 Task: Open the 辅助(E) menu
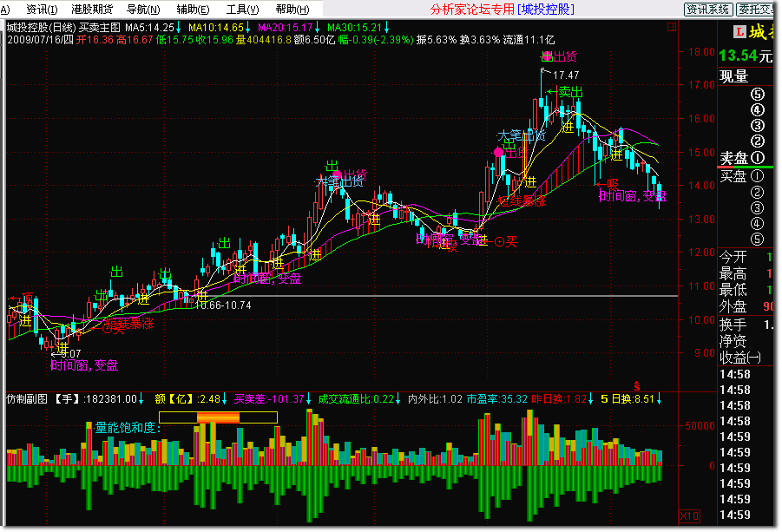point(193,9)
